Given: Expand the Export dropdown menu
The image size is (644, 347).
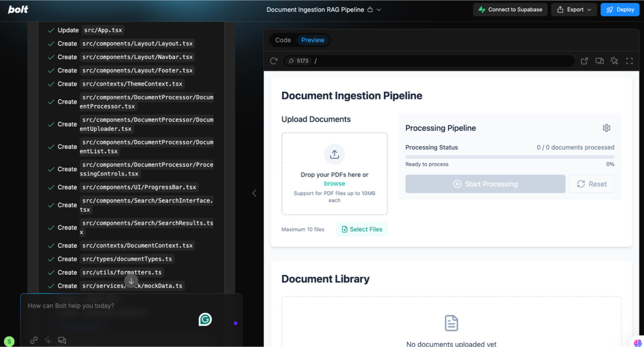Looking at the screenshot, I should click(x=574, y=10).
